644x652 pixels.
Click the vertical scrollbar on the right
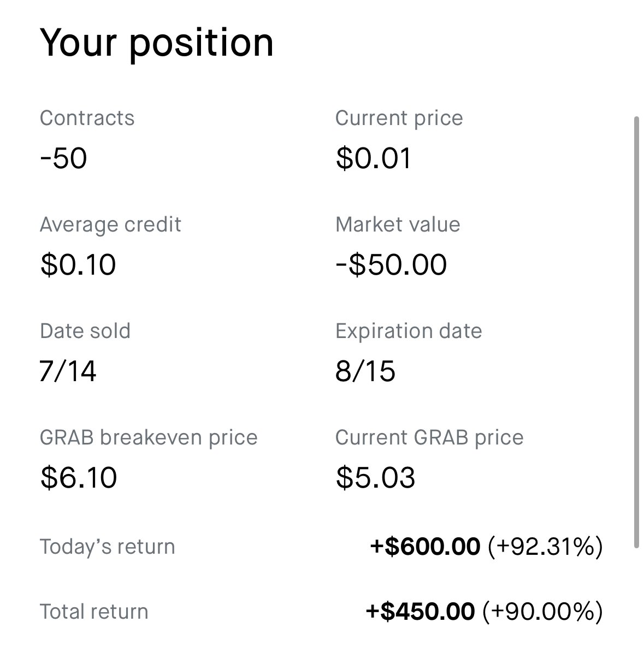pyautogui.click(x=636, y=333)
